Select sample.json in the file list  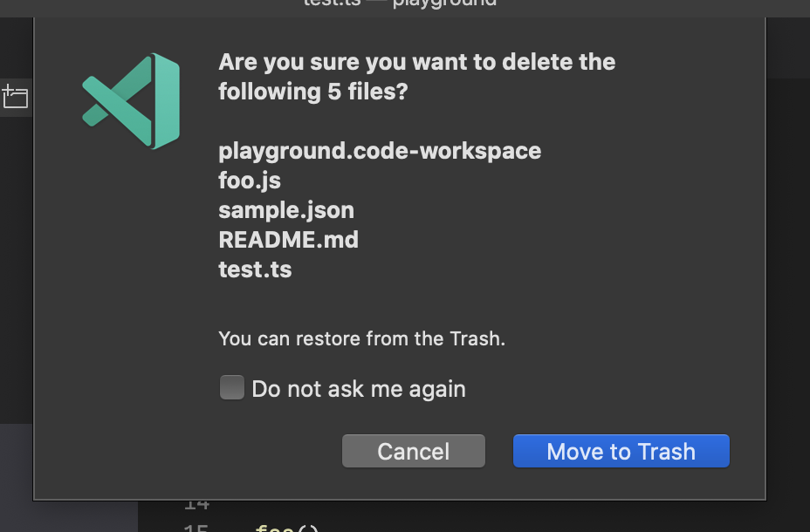(286, 210)
